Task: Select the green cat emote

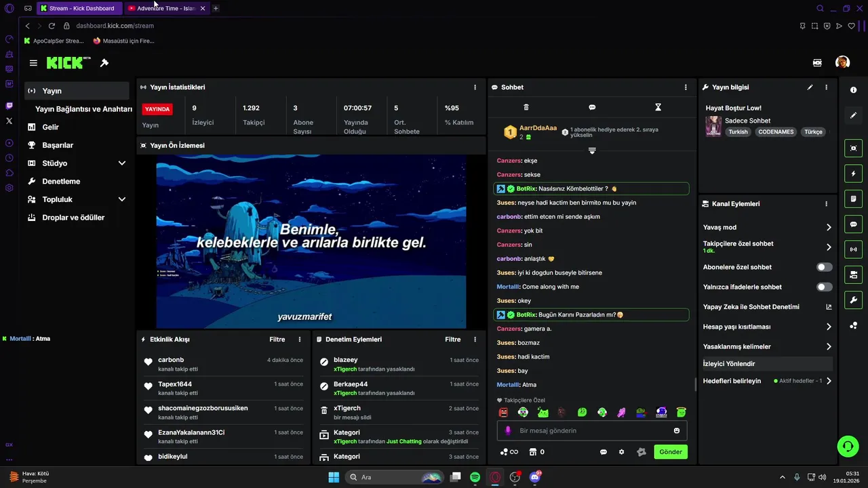Action: pos(542,412)
